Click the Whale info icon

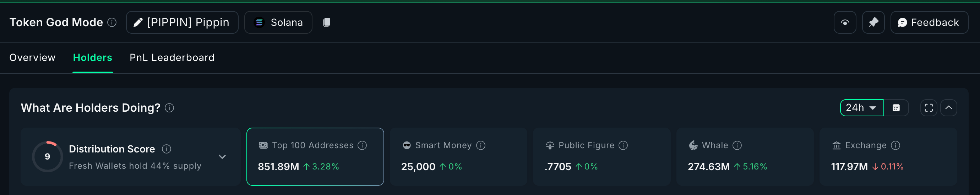(737, 146)
